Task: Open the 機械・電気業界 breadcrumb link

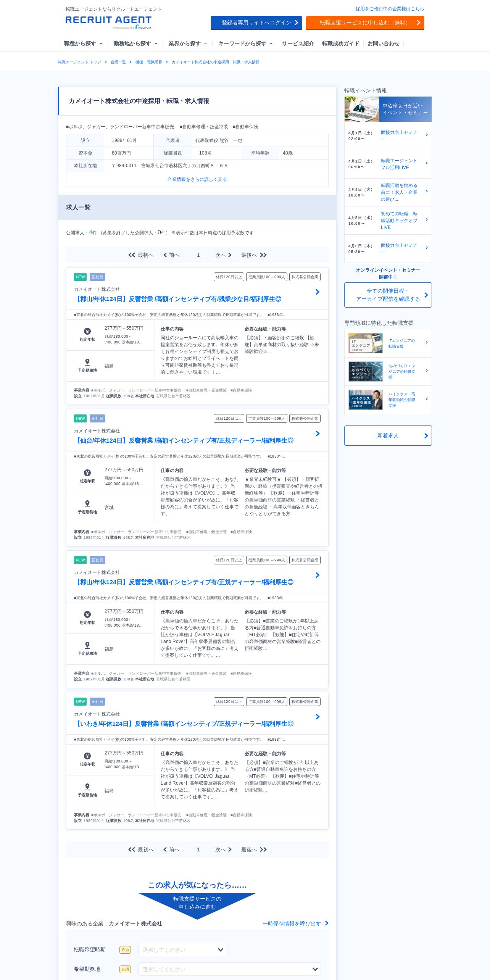Action: click(148, 62)
